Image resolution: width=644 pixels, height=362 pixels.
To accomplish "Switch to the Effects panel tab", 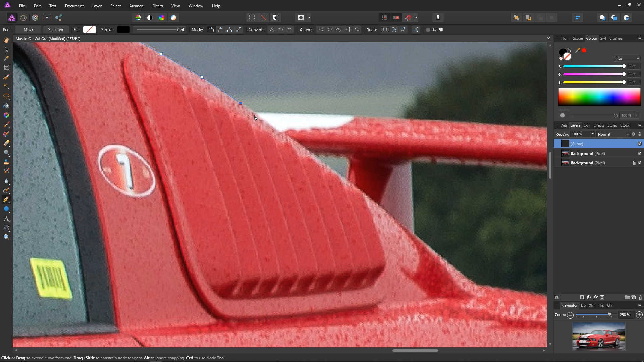I will point(599,125).
